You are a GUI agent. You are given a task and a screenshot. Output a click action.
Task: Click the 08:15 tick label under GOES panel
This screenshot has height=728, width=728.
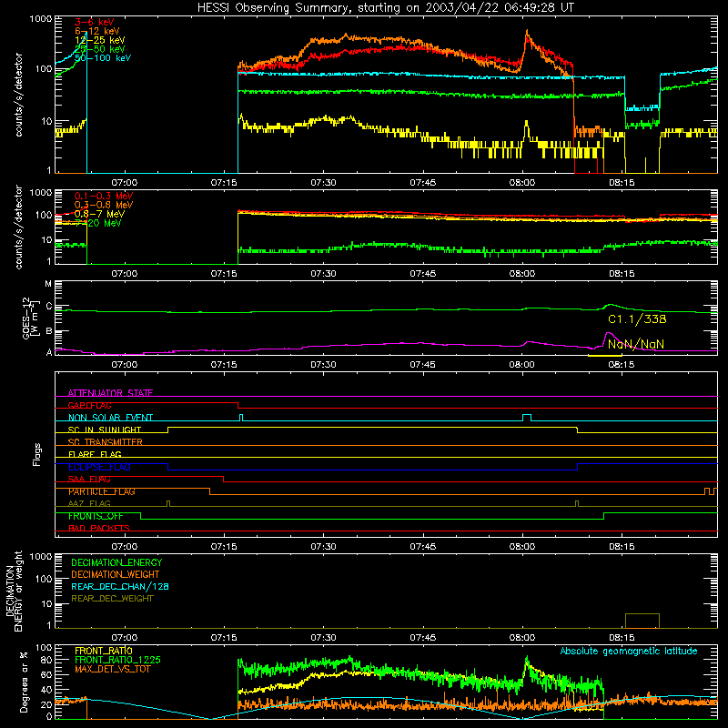(x=622, y=365)
